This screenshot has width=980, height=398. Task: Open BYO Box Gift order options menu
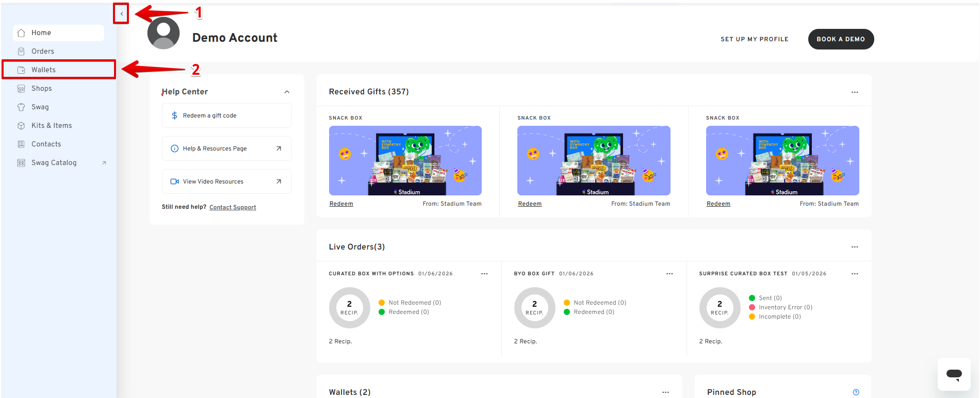click(x=669, y=274)
